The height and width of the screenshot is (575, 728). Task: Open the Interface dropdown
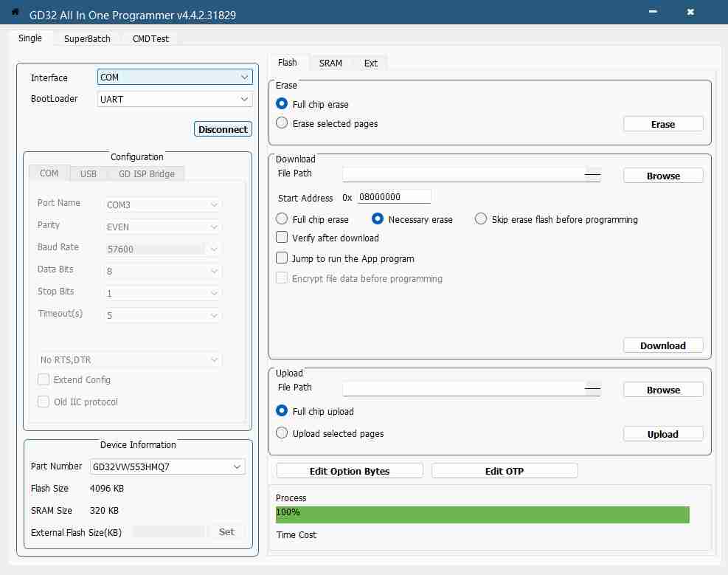click(175, 78)
